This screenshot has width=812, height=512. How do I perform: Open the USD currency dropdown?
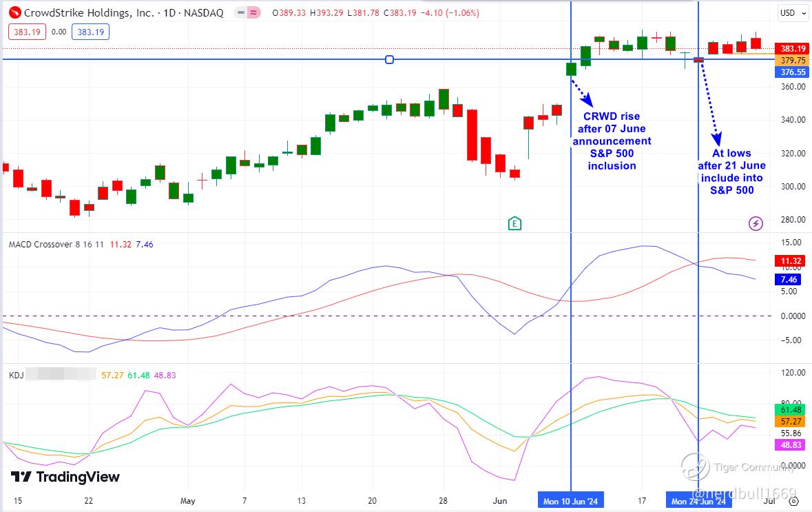[793, 13]
